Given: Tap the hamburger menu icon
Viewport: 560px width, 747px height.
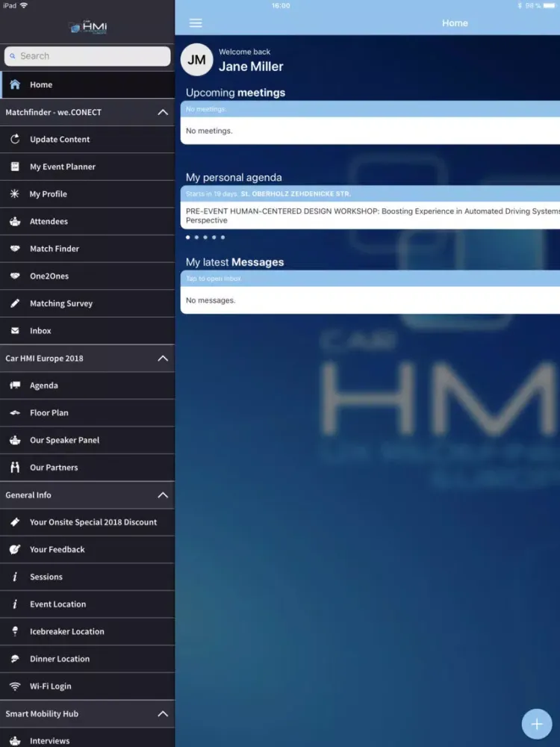Looking at the screenshot, I should [x=196, y=23].
